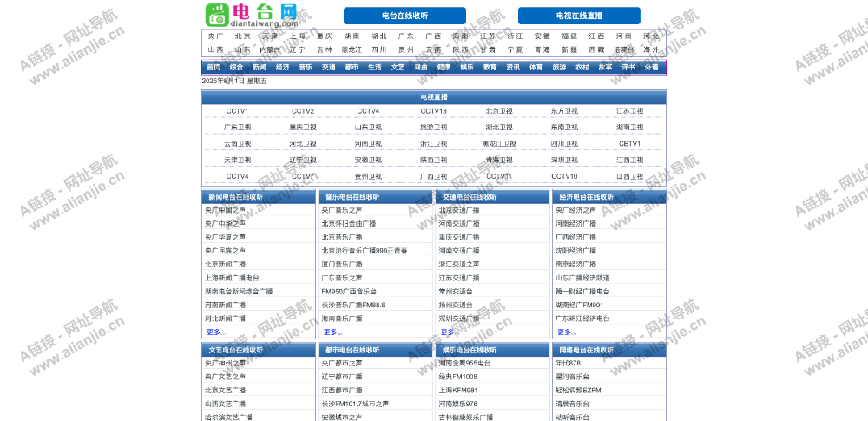Listen to 央广音乐之声

click(342, 210)
